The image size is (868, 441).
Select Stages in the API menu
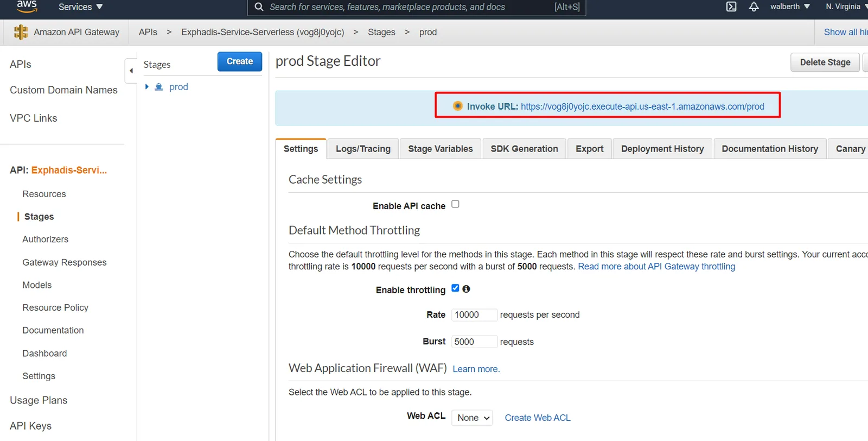click(x=39, y=217)
